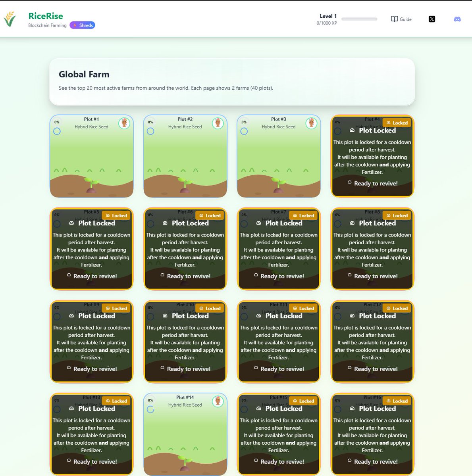Click the RiceRise title text
The height and width of the screenshot is (476, 472).
click(x=46, y=16)
